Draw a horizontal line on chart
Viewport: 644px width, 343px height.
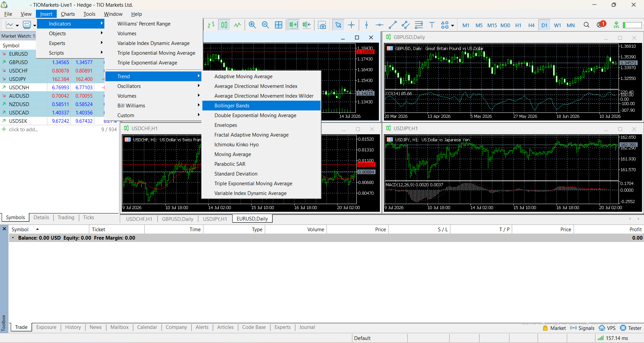[380, 25]
